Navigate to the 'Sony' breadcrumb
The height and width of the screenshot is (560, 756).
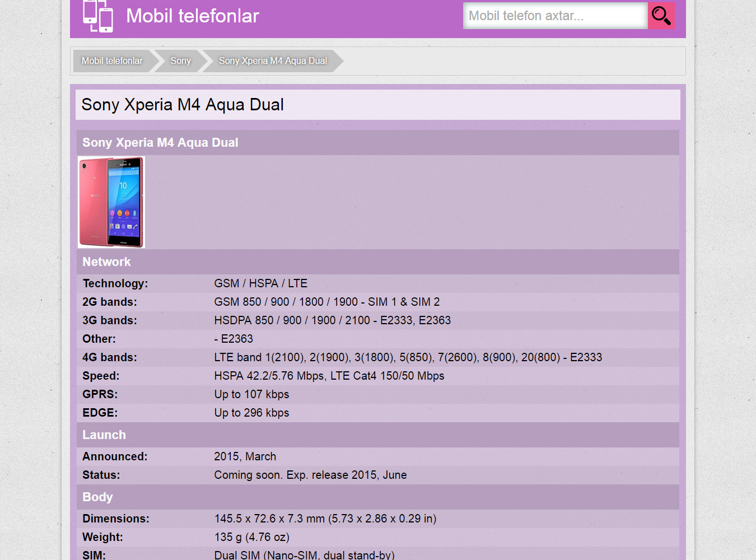tap(180, 60)
